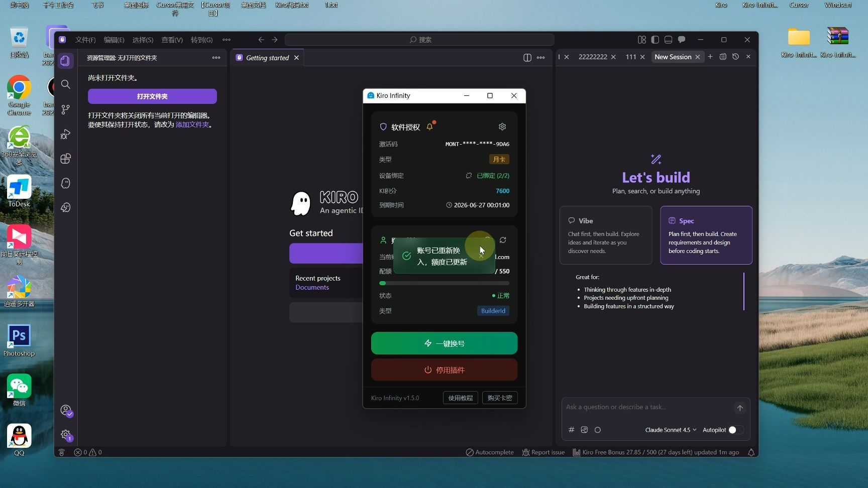This screenshot has width=868, height=488.
Task: Open the Explorer view in Kiro's activity bar
Action: (x=65, y=61)
